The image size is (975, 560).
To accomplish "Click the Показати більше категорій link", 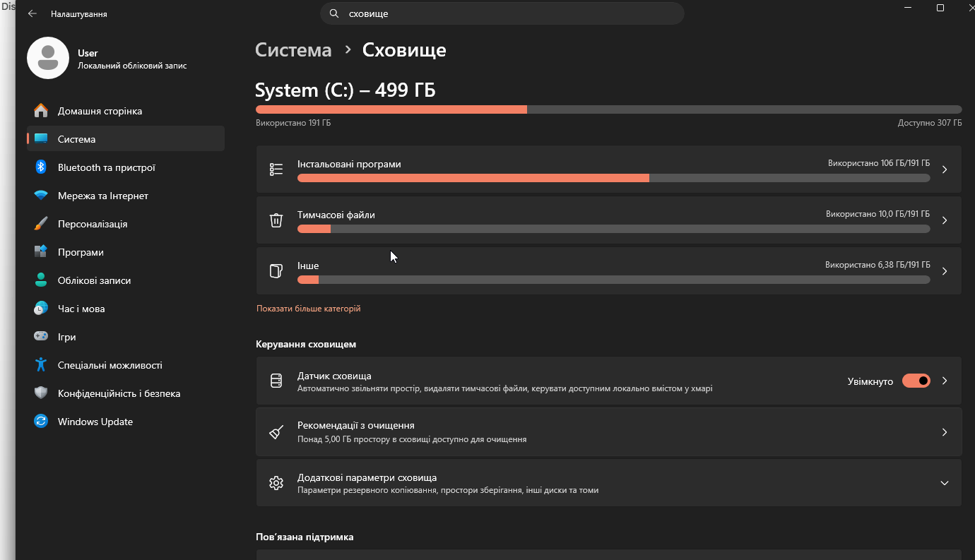I will pos(308,309).
